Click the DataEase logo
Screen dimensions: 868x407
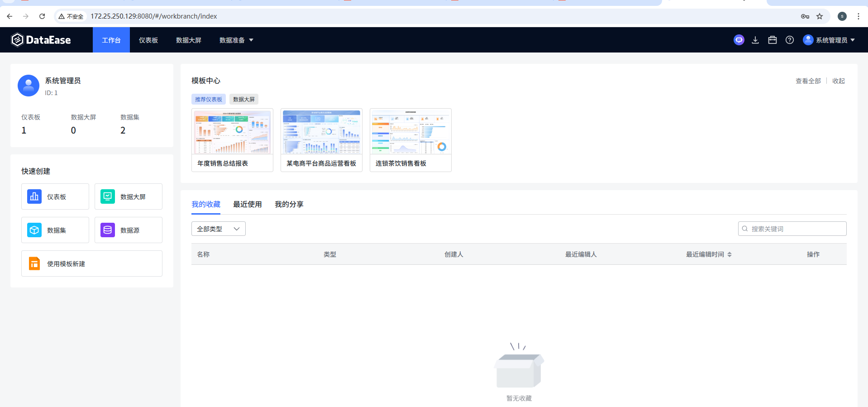[x=41, y=40]
